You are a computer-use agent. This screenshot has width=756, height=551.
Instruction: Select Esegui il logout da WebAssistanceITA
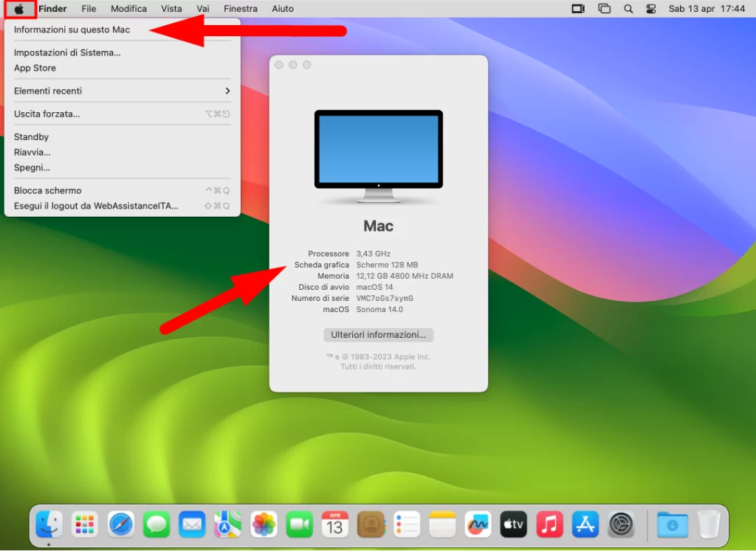click(122, 206)
